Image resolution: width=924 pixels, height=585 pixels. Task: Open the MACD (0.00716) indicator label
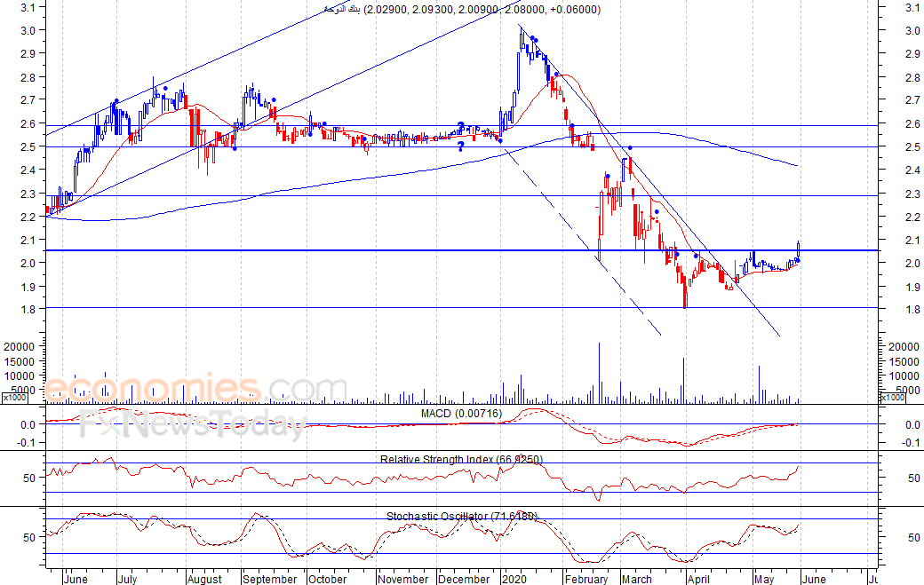pyautogui.click(x=461, y=413)
